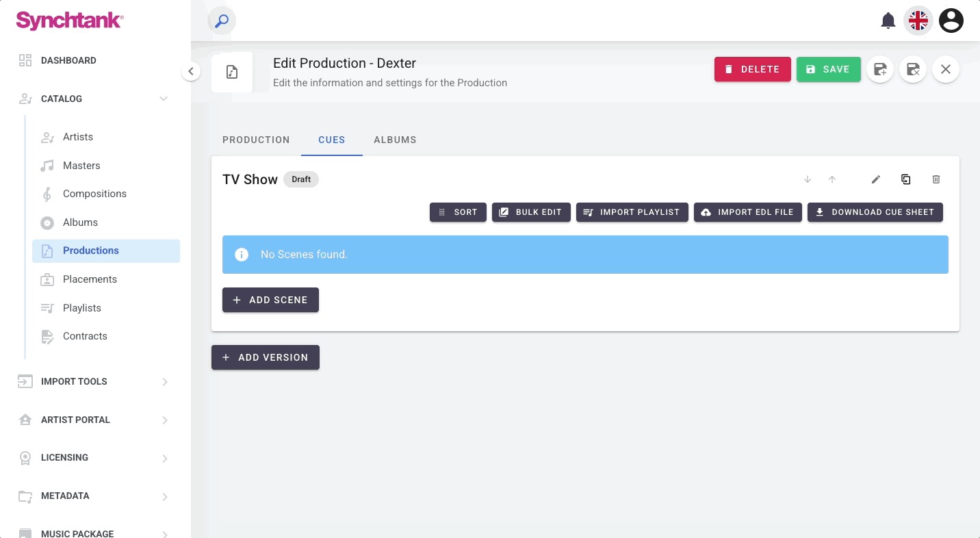The height and width of the screenshot is (538, 980).
Task: Delete TV Show version using trash icon
Action: (936, 179)
